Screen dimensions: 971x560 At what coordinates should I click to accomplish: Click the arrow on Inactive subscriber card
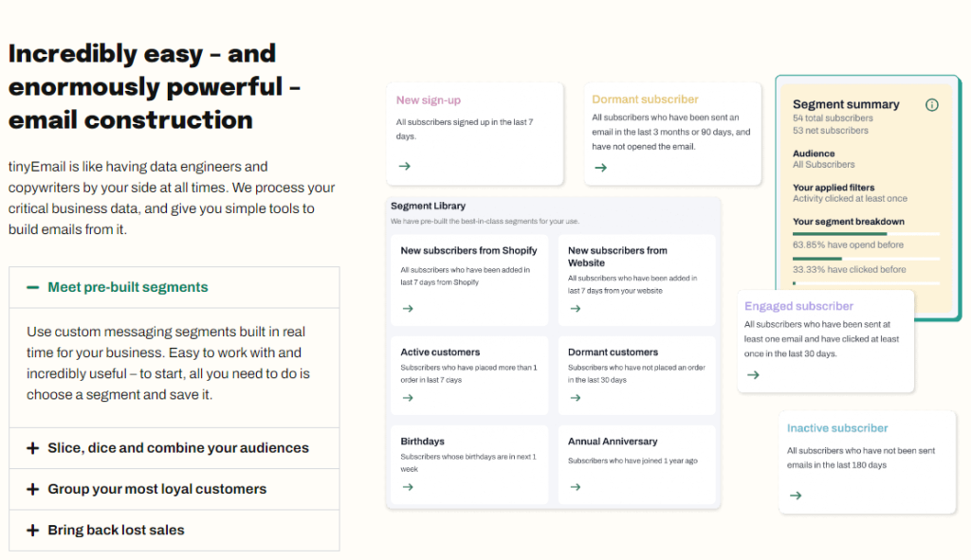tap(796, 495)
